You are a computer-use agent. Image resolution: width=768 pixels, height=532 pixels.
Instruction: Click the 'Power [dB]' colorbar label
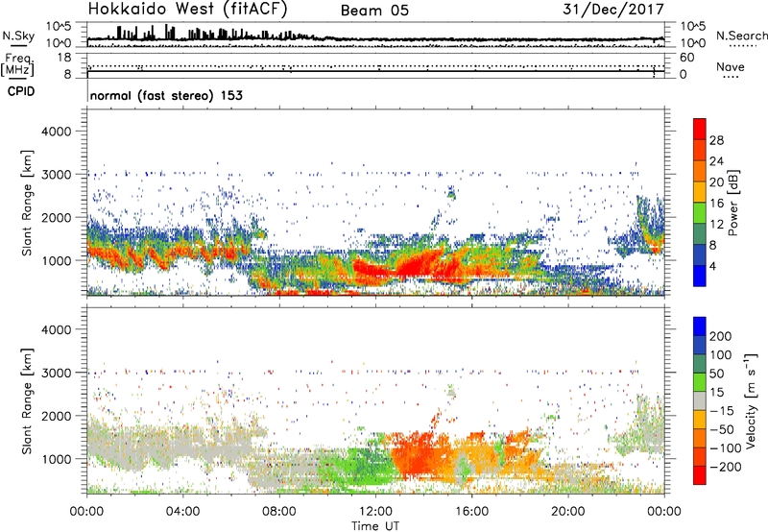[x=732, y=203]
